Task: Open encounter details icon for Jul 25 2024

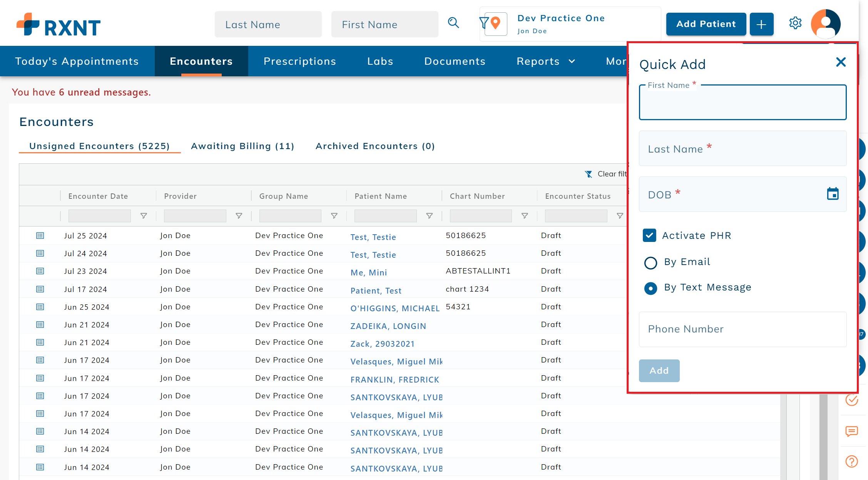Action: coord(40,235)
